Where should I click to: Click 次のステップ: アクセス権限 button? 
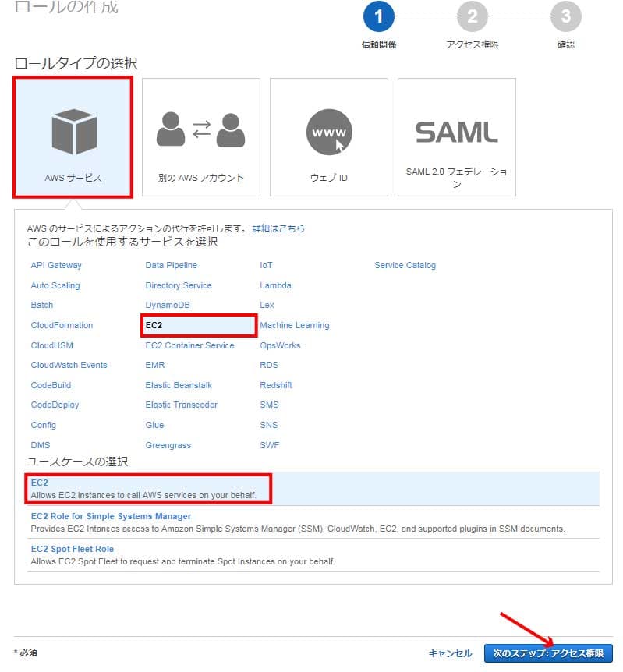coord(547,653)
